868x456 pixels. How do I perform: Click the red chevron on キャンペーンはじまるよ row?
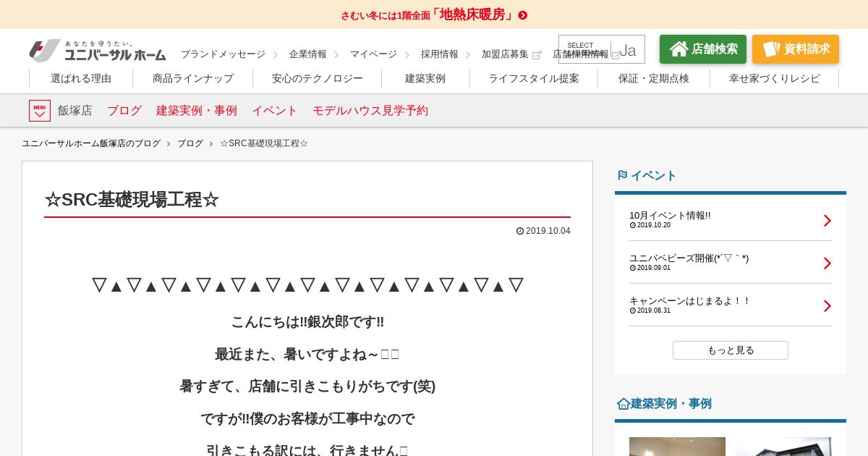click(827, 306)
